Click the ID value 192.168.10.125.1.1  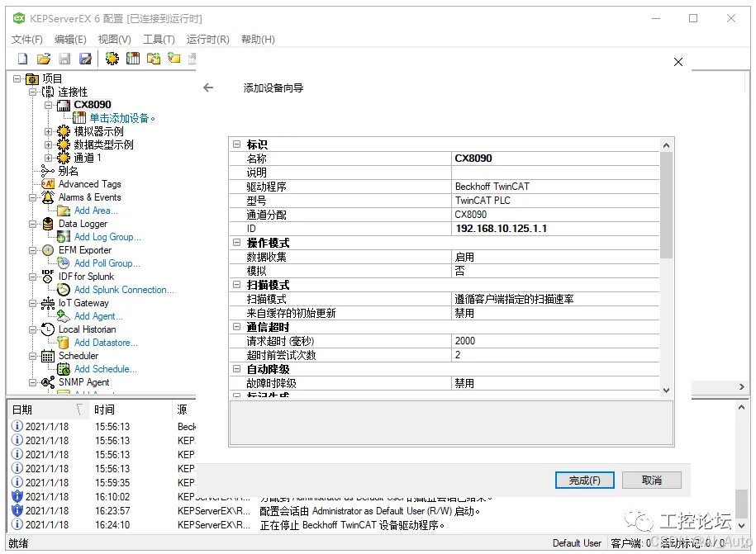[x=555, y=229]
